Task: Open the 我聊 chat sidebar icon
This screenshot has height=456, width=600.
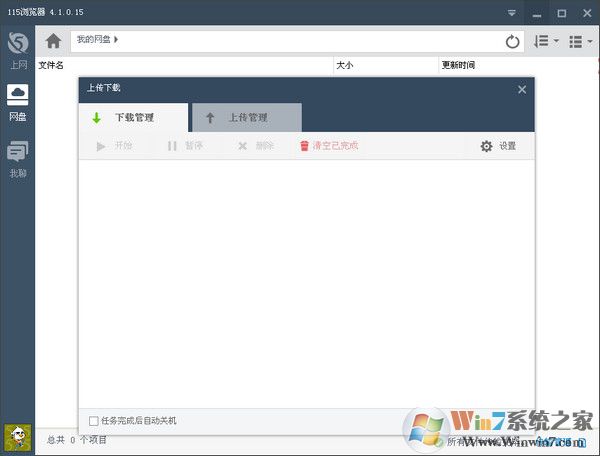Action: 18,159
